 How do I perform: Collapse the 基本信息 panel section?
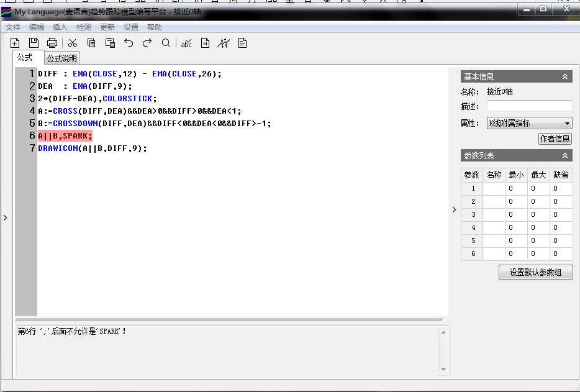[x=565, y=76]
